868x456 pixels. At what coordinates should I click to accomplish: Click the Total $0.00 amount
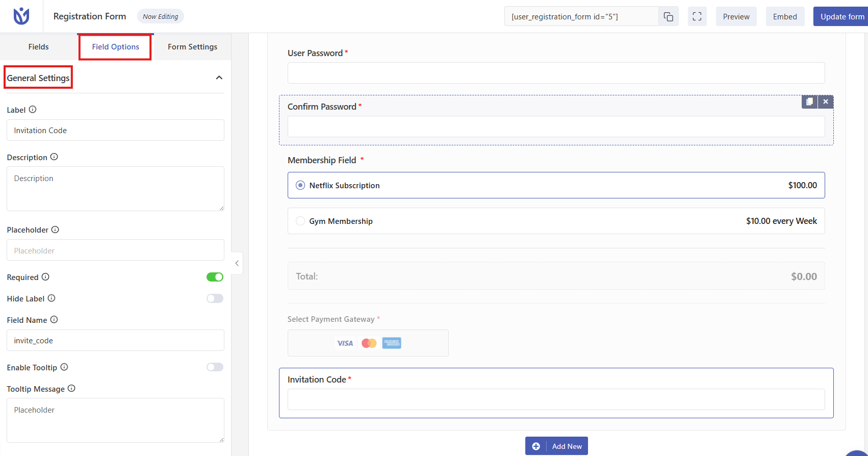click(x=804, y=276)
